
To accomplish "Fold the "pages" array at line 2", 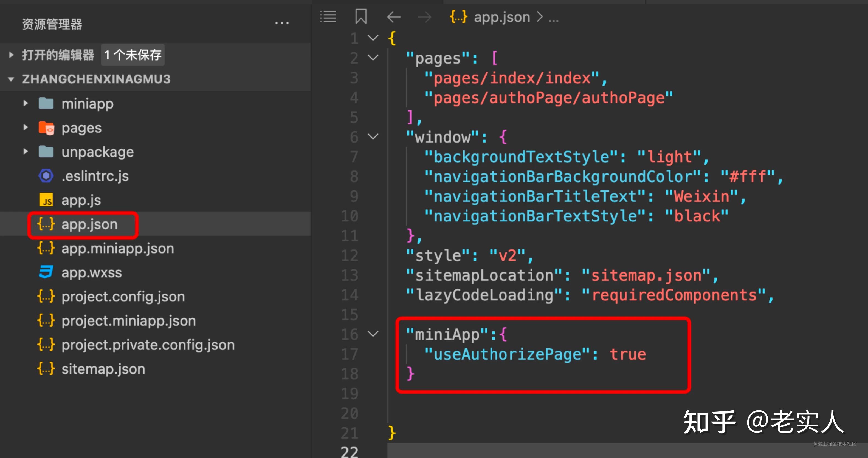I will tap(373, 57).
